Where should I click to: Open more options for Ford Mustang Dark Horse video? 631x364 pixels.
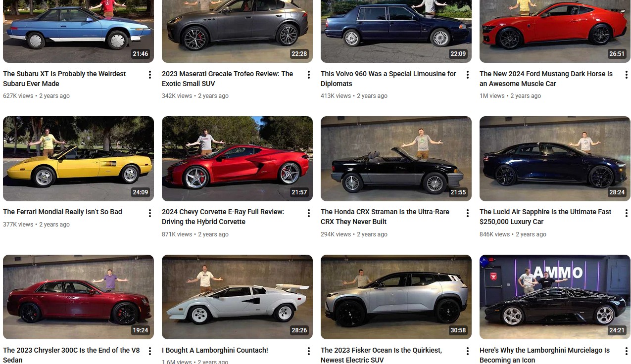[x=626, y=75]
